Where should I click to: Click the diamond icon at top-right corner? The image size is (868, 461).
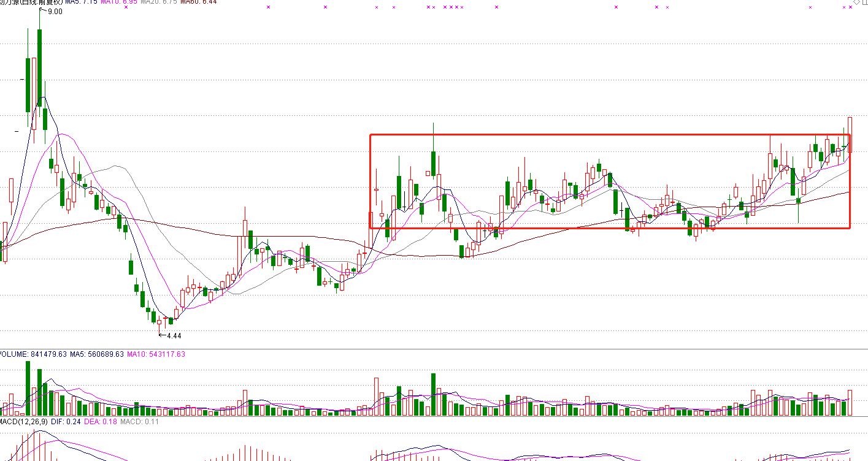tap(857, 2)
